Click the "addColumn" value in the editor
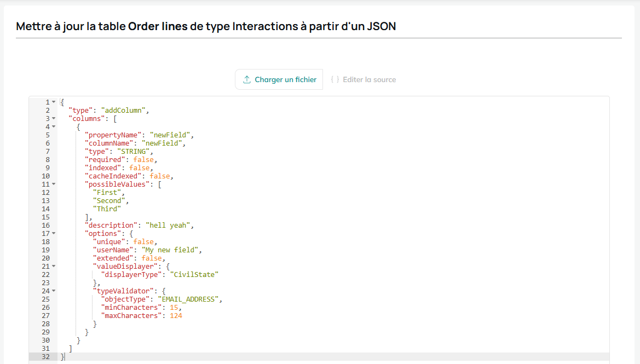This screenshot has height=364, width=640. (x=123, y=110)
